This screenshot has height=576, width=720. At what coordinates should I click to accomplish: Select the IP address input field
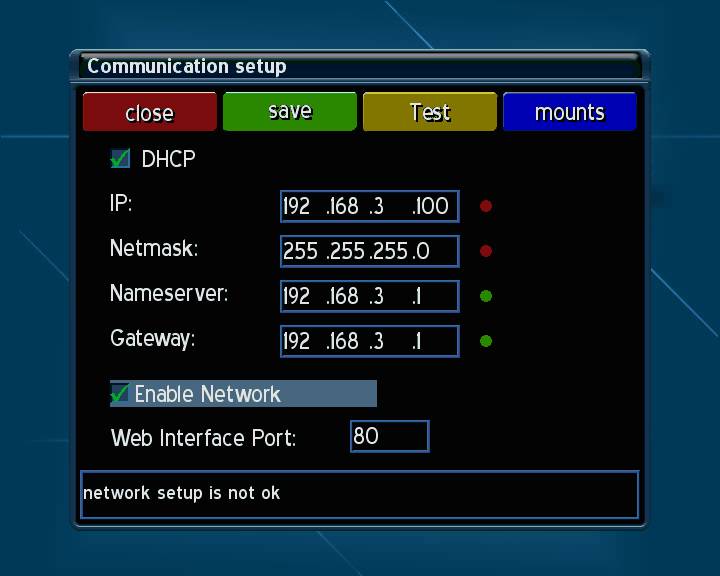369,206
